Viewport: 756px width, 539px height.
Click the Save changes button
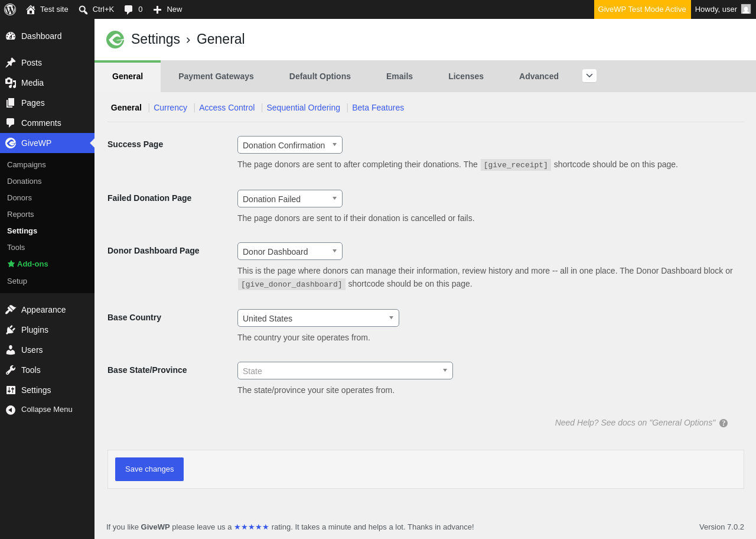tap(149, 469)
